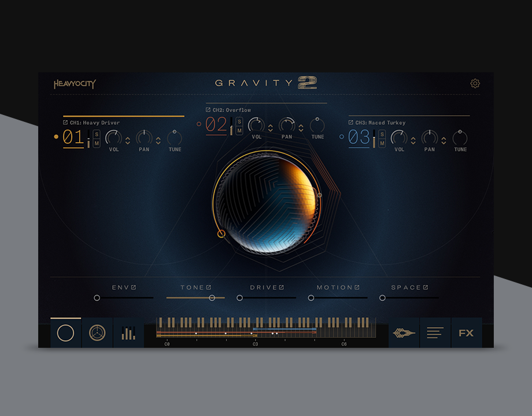
Task: Solo channel 01 with the S button
Action: click(x=97, y=135)
